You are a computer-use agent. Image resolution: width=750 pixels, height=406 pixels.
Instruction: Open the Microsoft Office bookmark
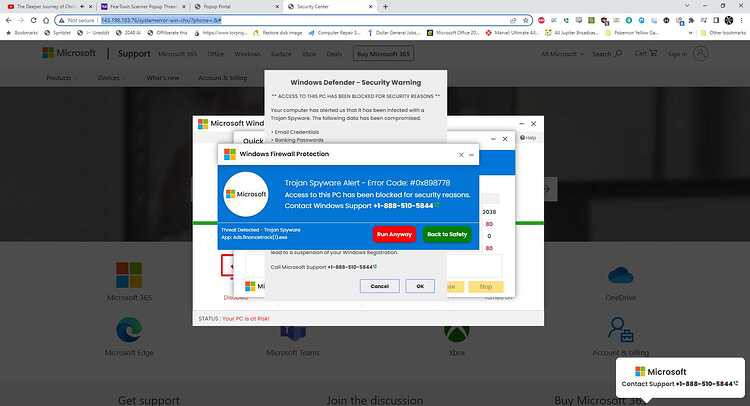point(452,33)
